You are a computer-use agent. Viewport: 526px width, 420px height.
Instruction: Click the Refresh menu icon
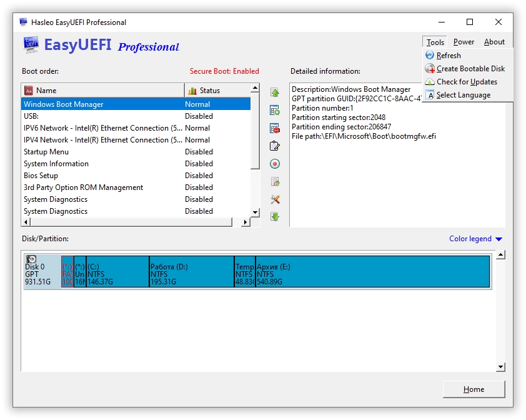(x=430, y=55)
